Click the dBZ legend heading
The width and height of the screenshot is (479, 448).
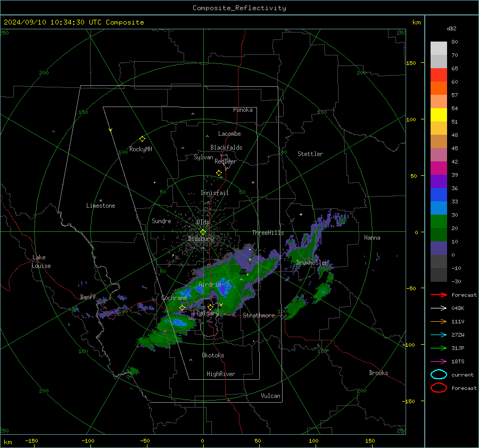(x=451, y=28)
